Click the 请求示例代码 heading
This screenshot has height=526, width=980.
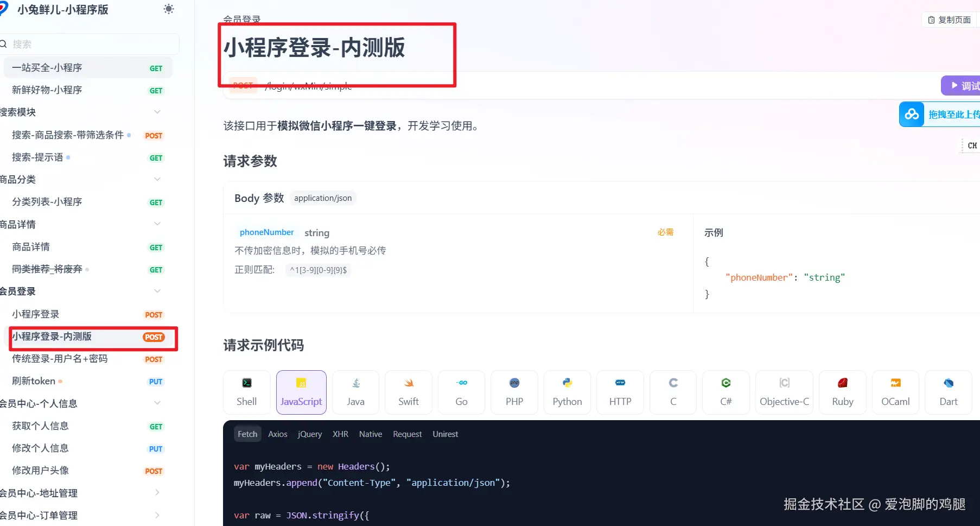coord(264,345)
